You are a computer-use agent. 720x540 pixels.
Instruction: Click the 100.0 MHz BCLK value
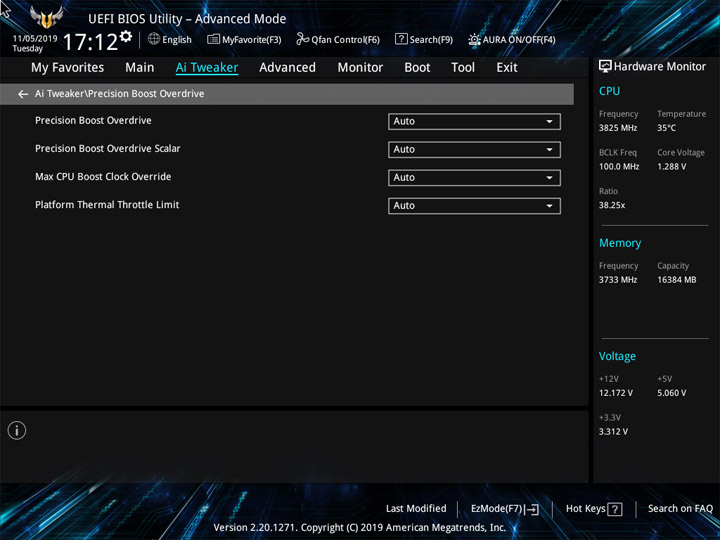tap(619, 167)
